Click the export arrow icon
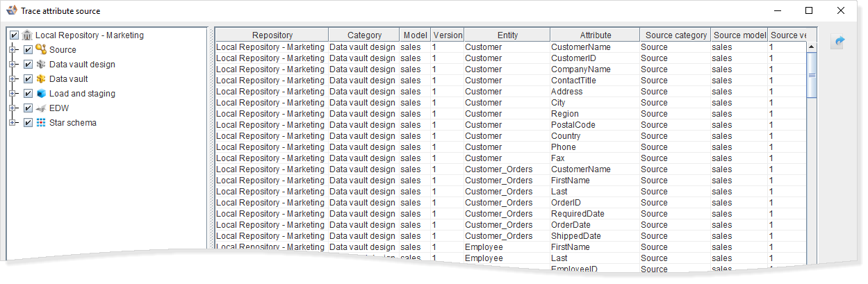The height and width of the screenshot is (284, 868). click(839, 42)
